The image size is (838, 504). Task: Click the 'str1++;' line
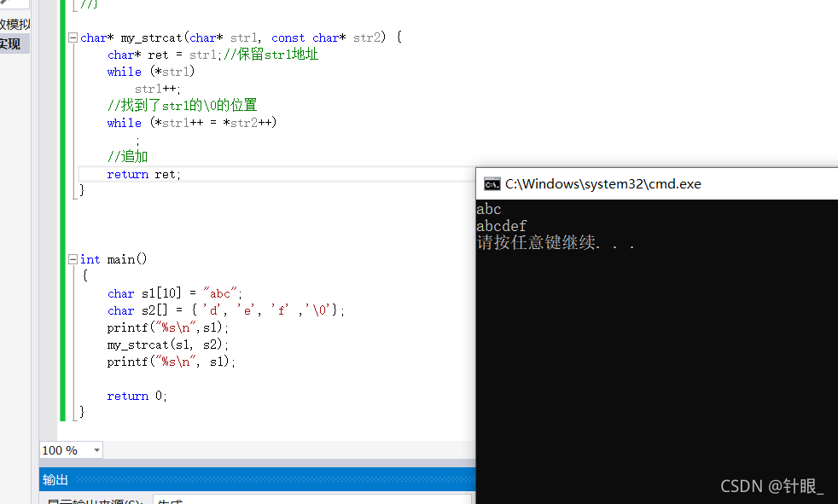(x=158, y=89)
